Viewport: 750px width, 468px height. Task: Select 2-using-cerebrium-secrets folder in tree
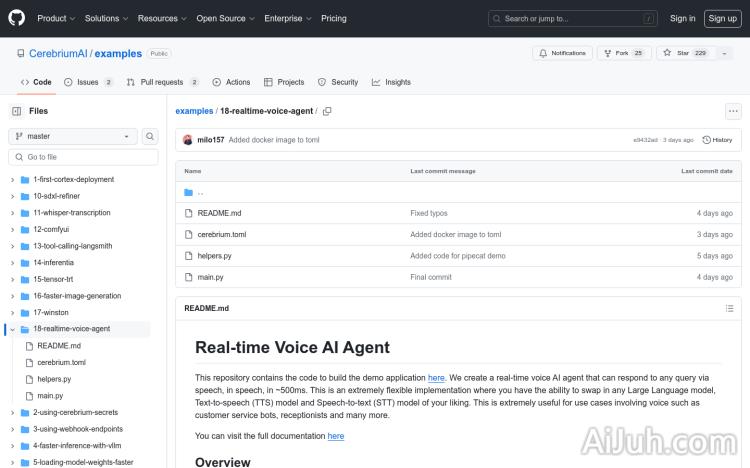[76, 412]
